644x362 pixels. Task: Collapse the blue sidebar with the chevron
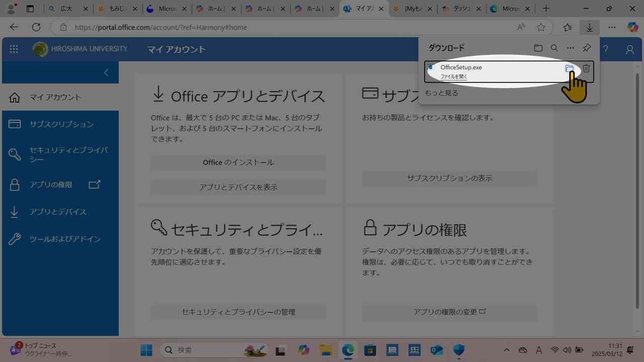[106, 72]
